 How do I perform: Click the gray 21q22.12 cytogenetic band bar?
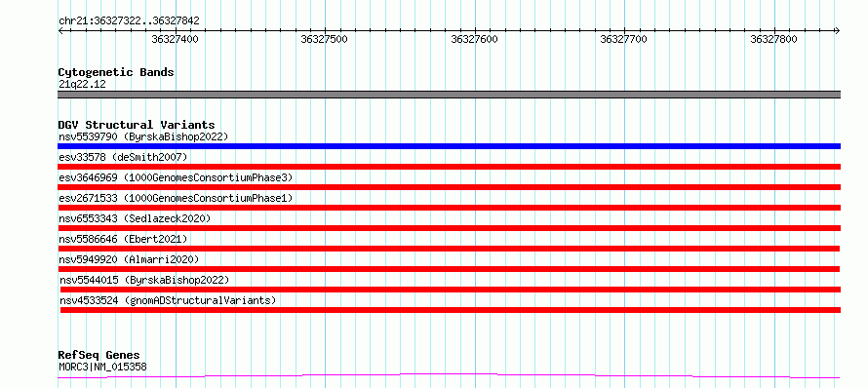click(449, 95)
